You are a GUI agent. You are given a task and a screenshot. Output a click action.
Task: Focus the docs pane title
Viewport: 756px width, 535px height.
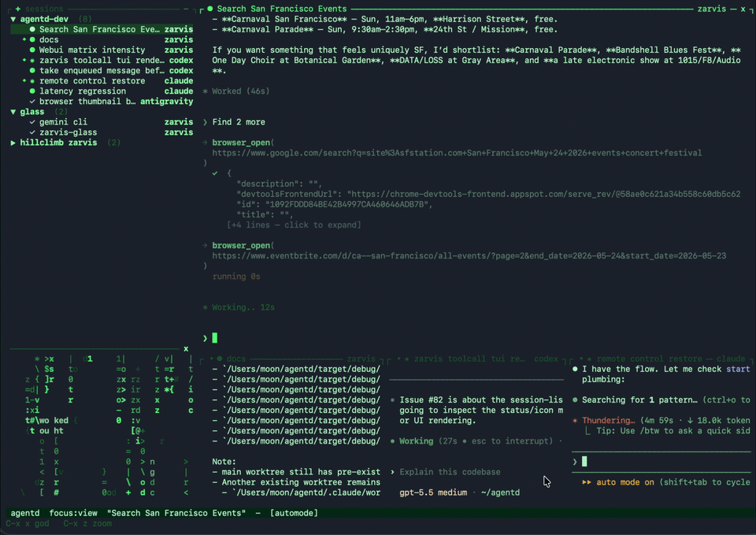(236, 359)
